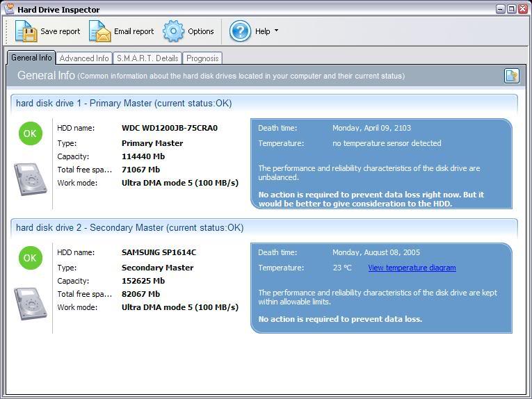Expand the Help dropdown arrow
This screenshot has width=532, height=399.
click(276, 31)
